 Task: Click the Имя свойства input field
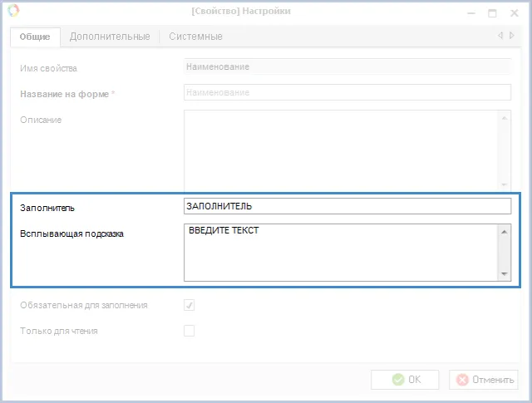[x=346, y=66]
